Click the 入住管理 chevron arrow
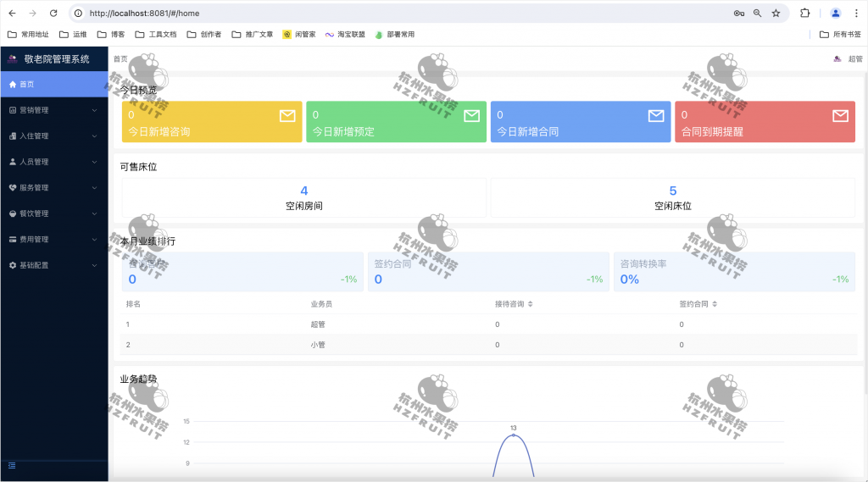 pyautogui.click(x=94, y=136)
